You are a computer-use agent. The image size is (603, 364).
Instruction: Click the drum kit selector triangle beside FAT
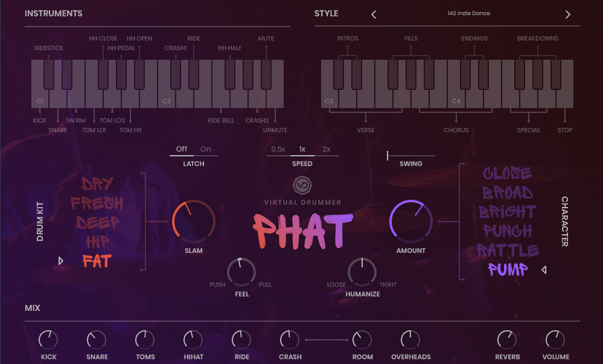[61, 261]
